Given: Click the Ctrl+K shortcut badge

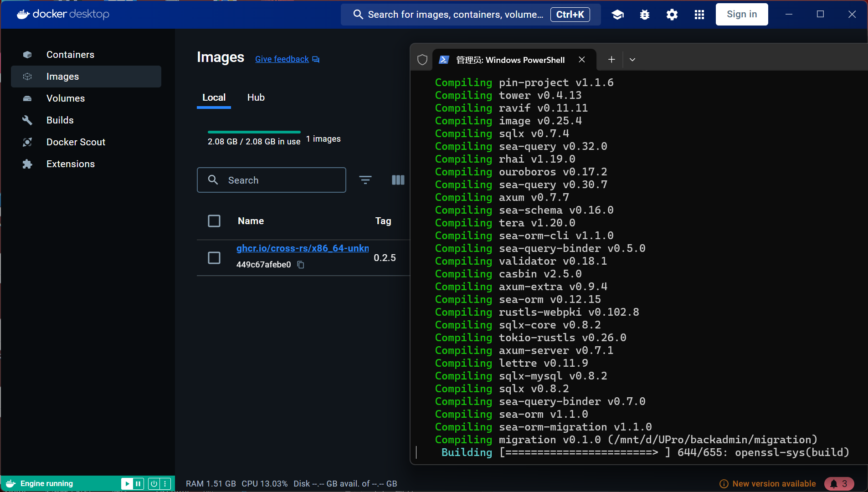Looking at the screenshot, I should tap(570, 15).
